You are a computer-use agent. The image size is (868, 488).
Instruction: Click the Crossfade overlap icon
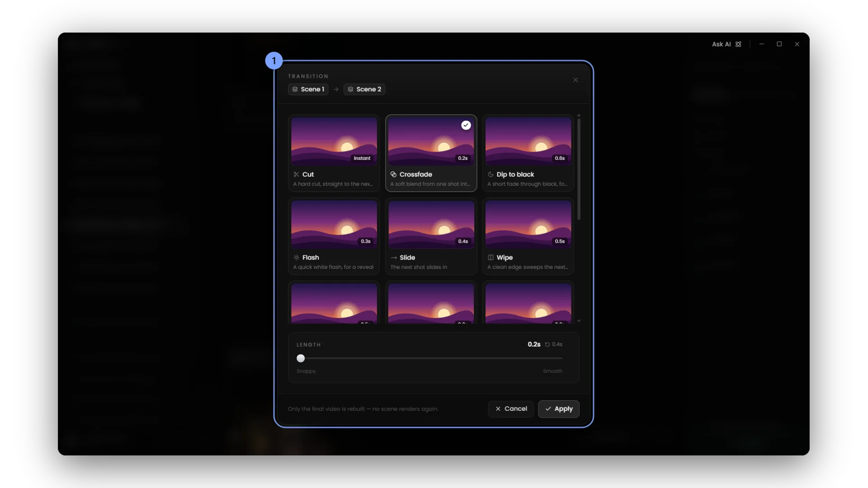click(x=393, y=174)
